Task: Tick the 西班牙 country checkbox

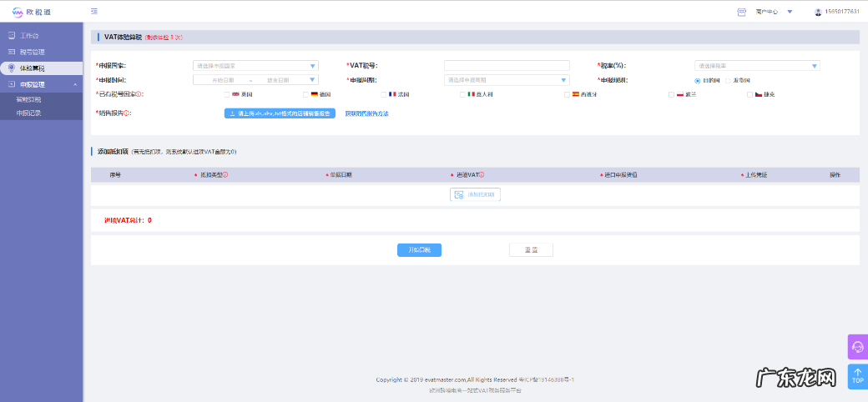Action: pyautogui.click(x=567, y=94)
